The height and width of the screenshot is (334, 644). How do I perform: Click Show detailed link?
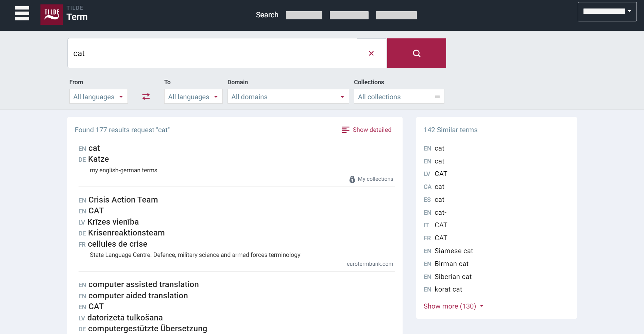[372, 130]
